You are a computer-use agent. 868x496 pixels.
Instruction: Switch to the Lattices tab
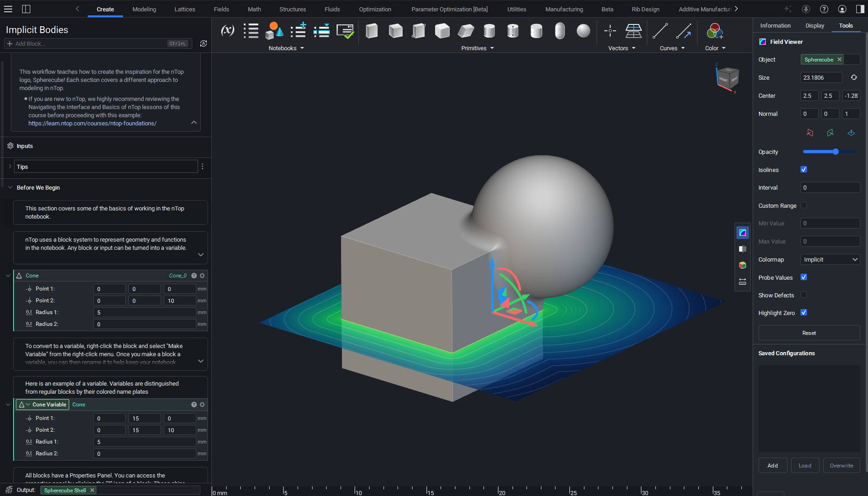coord(185,9)
